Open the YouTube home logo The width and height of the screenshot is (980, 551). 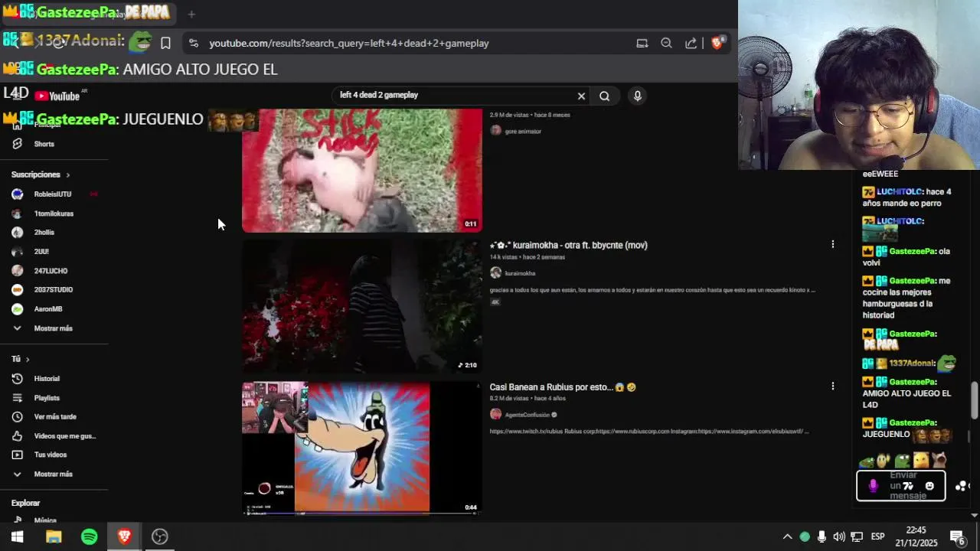[x=57, y=96]
